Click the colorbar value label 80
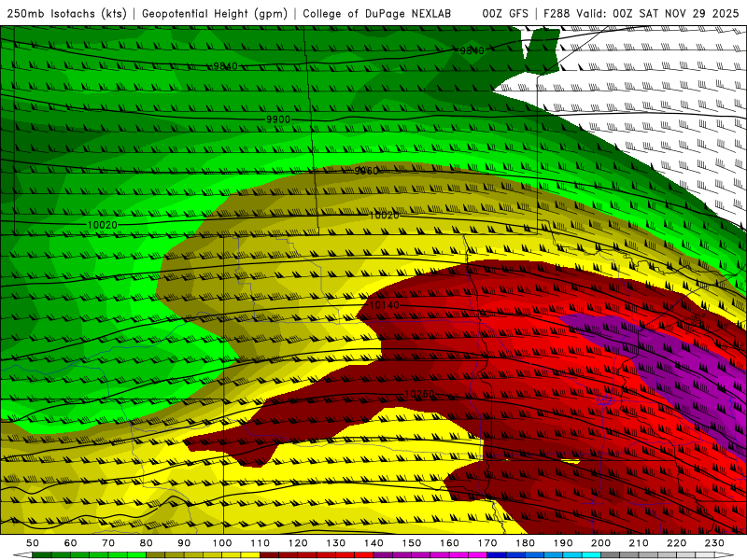 147,543
